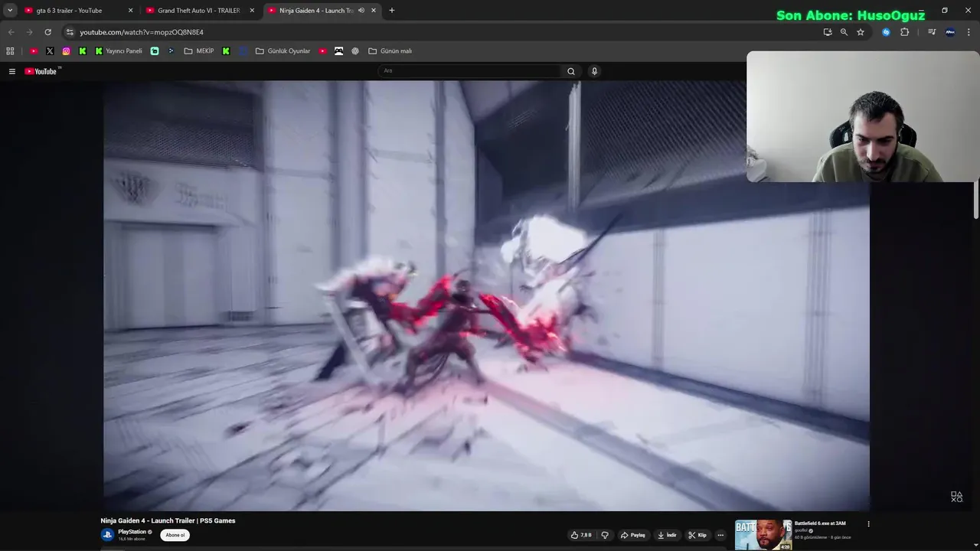Open the apps grid bookmark shortcut
Viewport: 980px width, 551px height.
[10, 51]
